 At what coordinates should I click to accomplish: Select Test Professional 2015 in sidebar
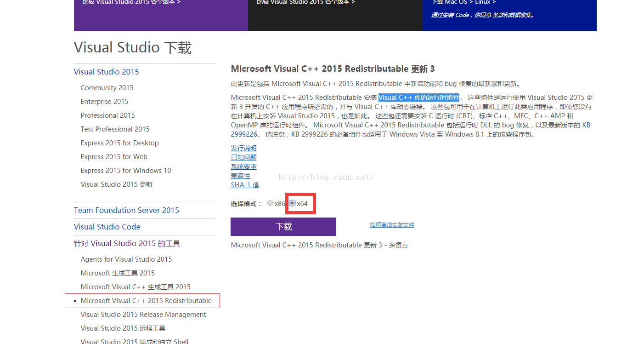coord(115,129)
